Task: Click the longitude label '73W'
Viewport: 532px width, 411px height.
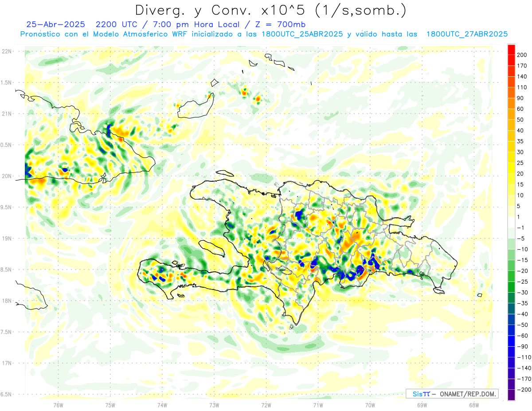Action: click(214, 405)
